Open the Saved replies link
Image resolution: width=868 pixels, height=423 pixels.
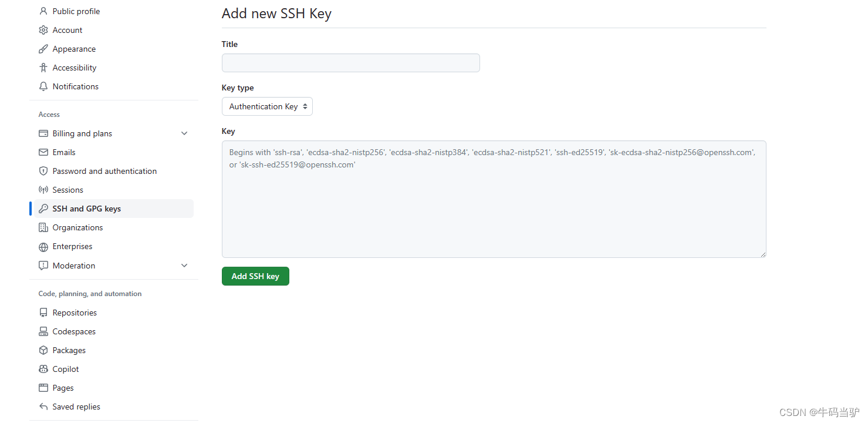(76, 407)
